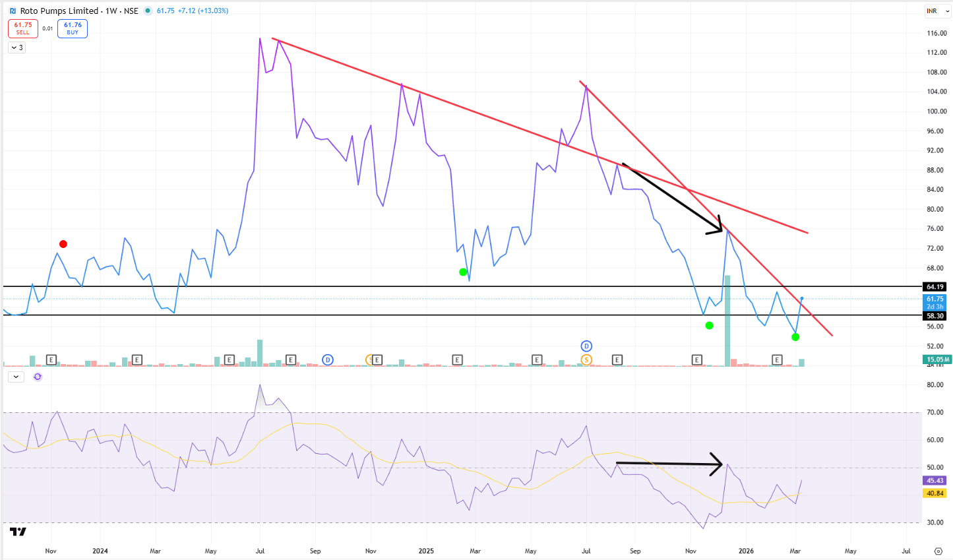953x560 pixels.
Task: Click the 76.00 price axis label
Action: pyautogui.click(x=935, y=229)
